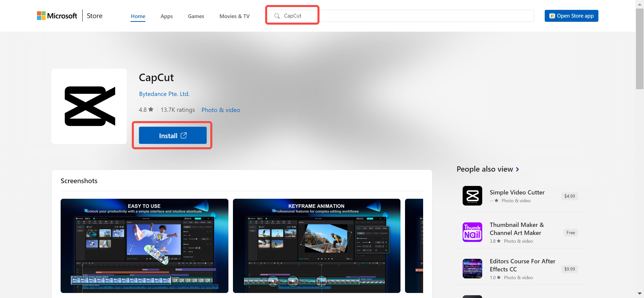Screen dimensions: 644x298
Task: View the Keyframe Animation screenshot
Action: coord(316,246)
